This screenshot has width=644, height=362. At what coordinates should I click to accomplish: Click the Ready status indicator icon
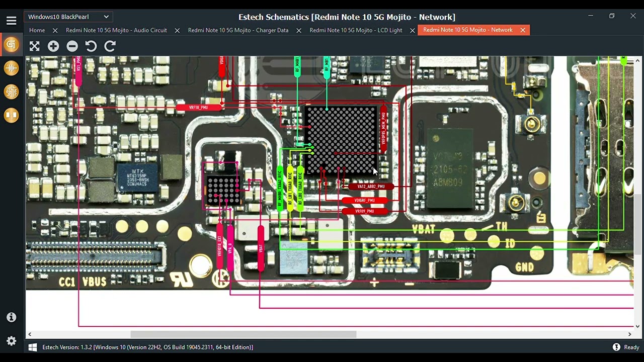pyautogui.click(x=616, y=347)
